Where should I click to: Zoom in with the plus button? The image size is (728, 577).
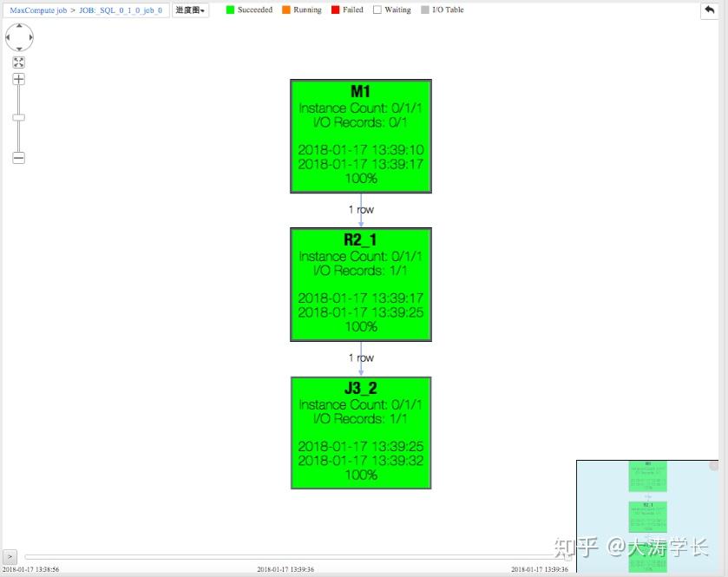tap(18, 79)
